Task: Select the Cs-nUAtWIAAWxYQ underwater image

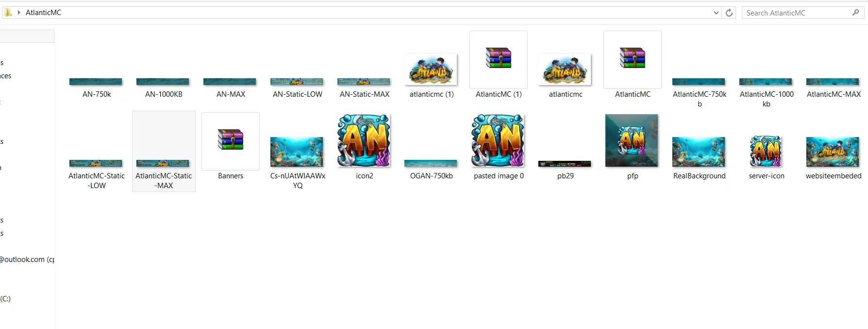Action: pos(297,152)
